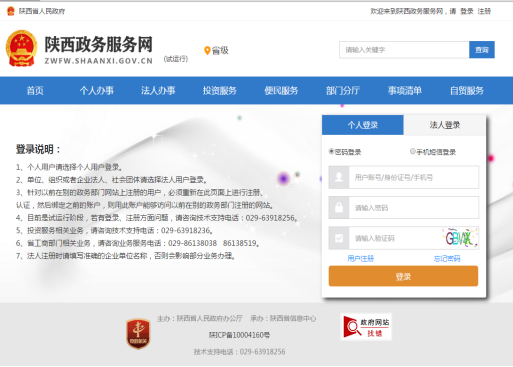
Task: Open the 投资服务 navigation item
Action: coord(220,91)
